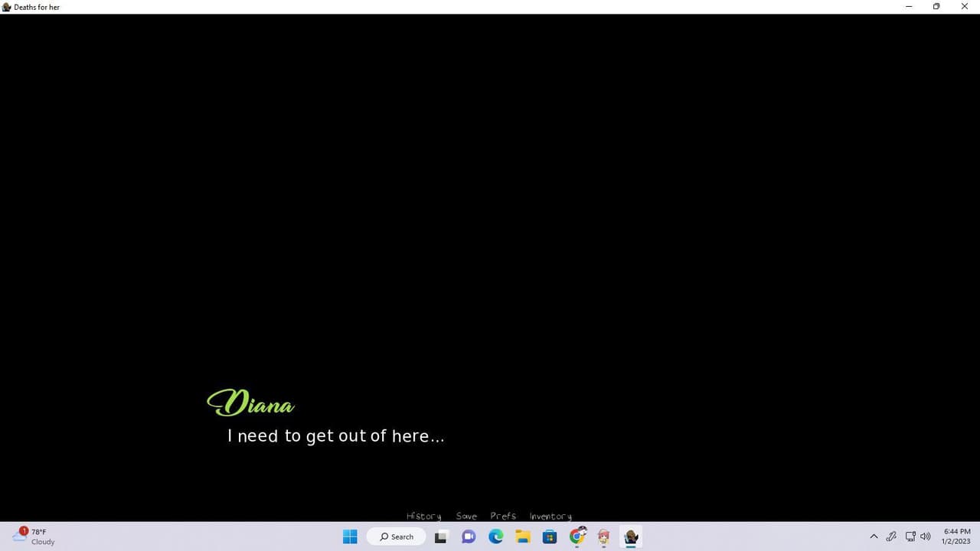The height and width of the screenshot is (551, 980).
Task: Click the Windows Start button
Action: pyautogui.click(x=350, y=536)
